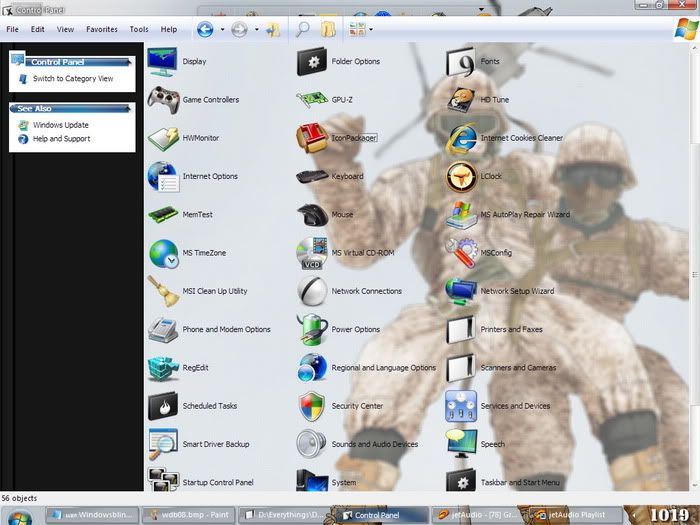Launch the GPU-Z graphics card icon
700x525 pixels.
(312, 100)
